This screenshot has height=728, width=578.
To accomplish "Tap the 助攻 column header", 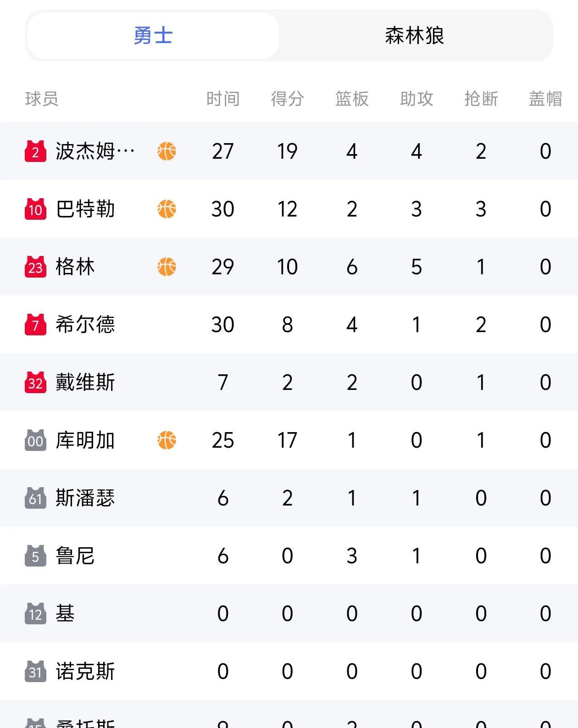I will click(417, 99).
